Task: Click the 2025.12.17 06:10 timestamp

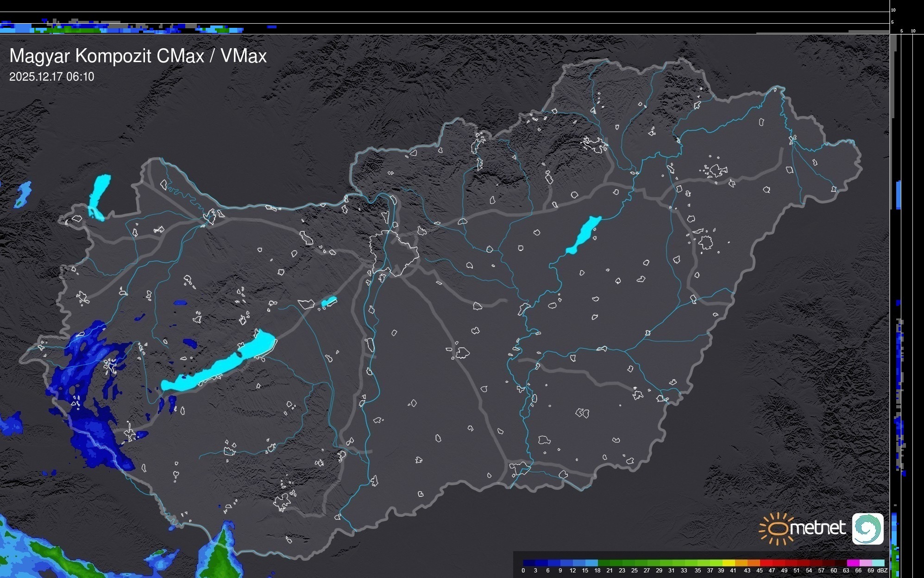Action: [51, 77]
